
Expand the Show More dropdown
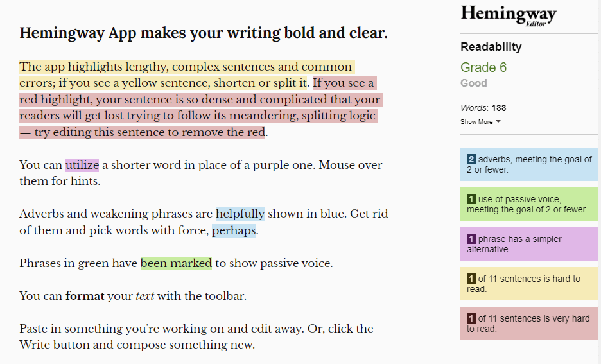pyautogui.click(x=480, y=122)
